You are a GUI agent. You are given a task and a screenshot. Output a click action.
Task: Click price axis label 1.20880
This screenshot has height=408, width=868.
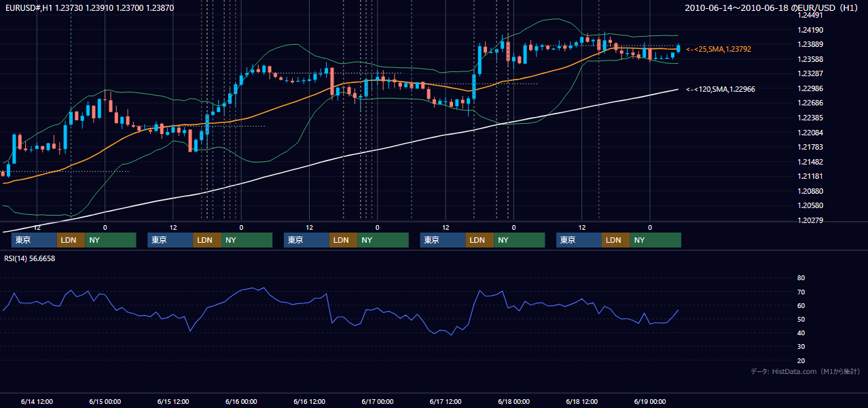point(811,191)
